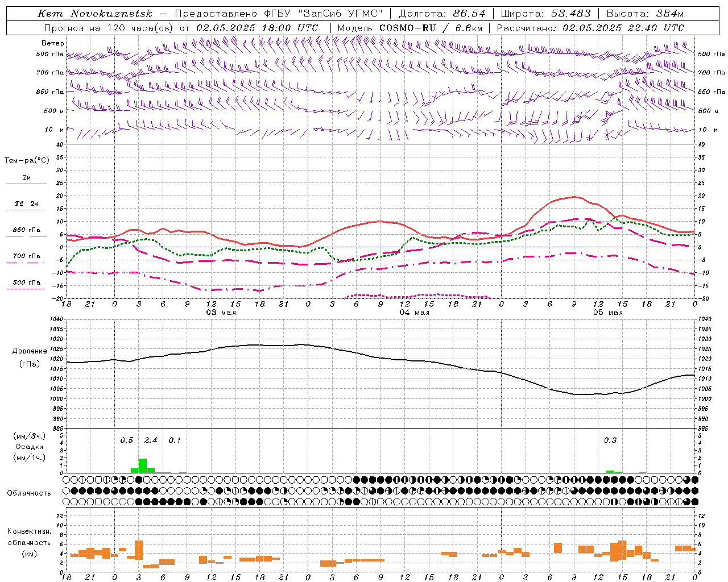The height and width of the screenshot is (582, 728).
Task: Click the 'Конвективн.' convective cloud label
Action: pyautogui.click(x=30, y=531)
